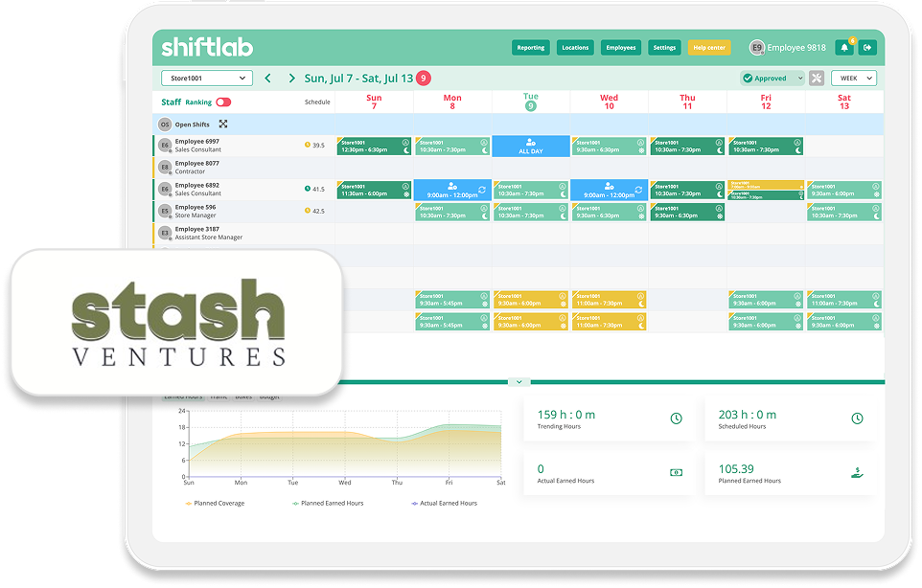This screenshot has height=588, width=922.
Task: Toggle the Staff Ranking switch
Action: click(222, 102)
